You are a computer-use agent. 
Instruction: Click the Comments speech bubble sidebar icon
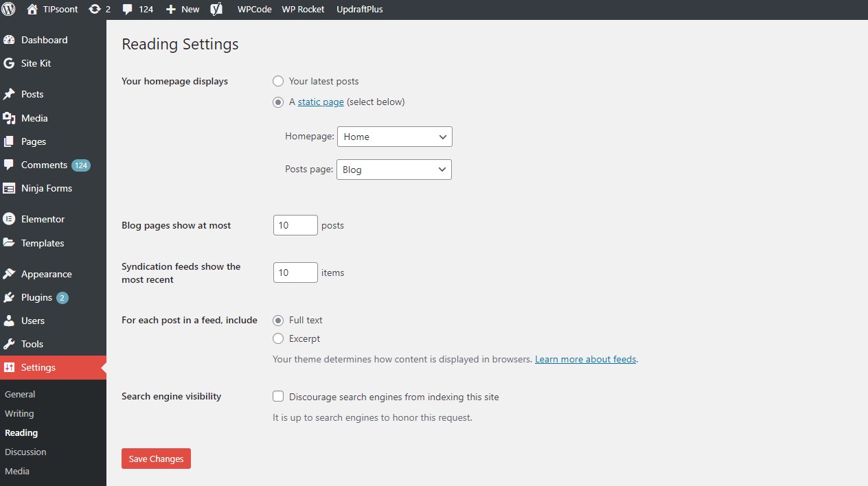pos(9,165)
